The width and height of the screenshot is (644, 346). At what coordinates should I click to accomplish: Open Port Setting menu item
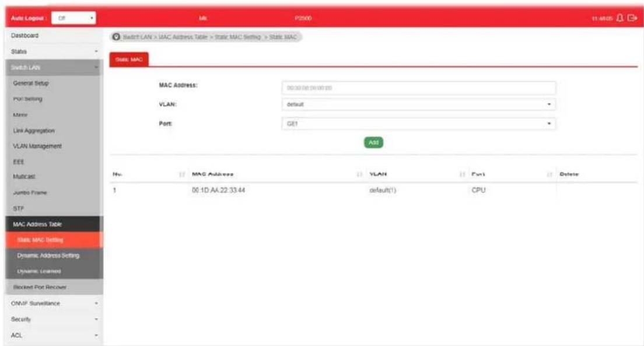point(28,99)
